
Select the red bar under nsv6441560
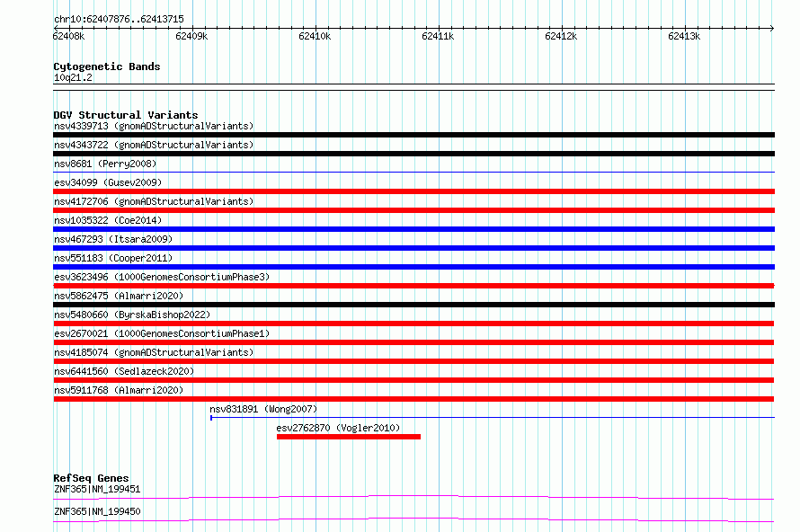tap(413, 380)
